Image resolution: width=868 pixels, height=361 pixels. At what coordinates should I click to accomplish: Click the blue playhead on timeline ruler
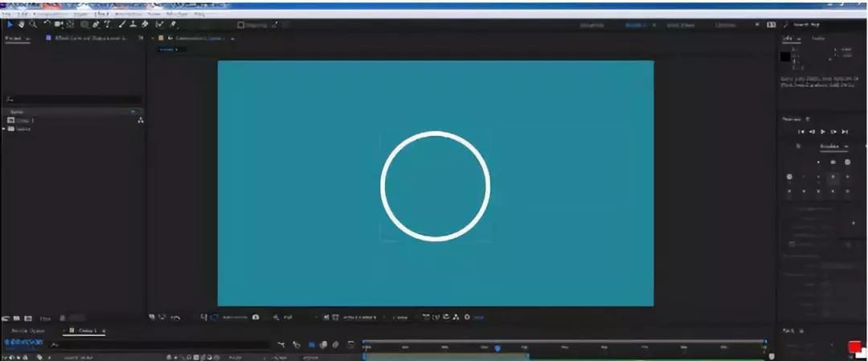(497, 347)
